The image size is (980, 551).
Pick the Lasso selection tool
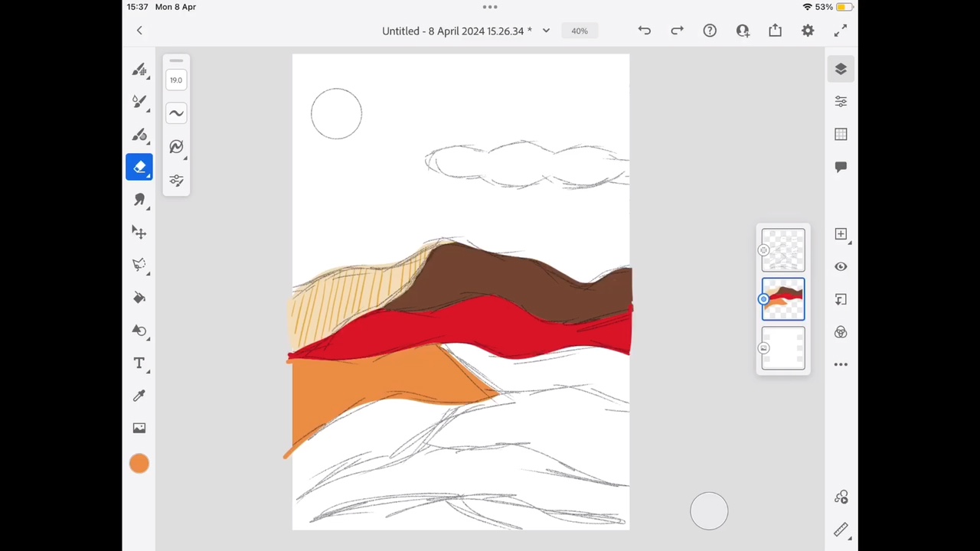pyautogui.click(x=139, y=265)
